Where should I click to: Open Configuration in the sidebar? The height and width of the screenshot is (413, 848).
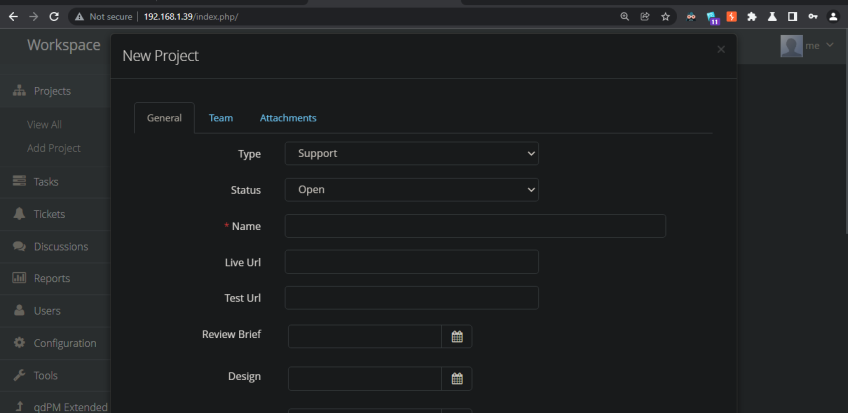tap(55, 343)
